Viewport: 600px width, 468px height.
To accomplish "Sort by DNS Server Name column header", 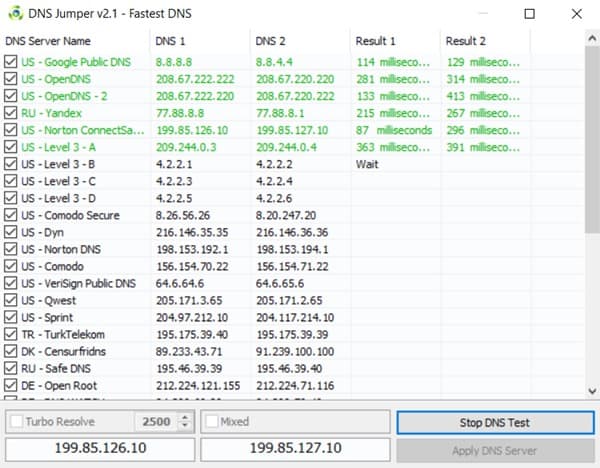I will (x=75, y=41).
